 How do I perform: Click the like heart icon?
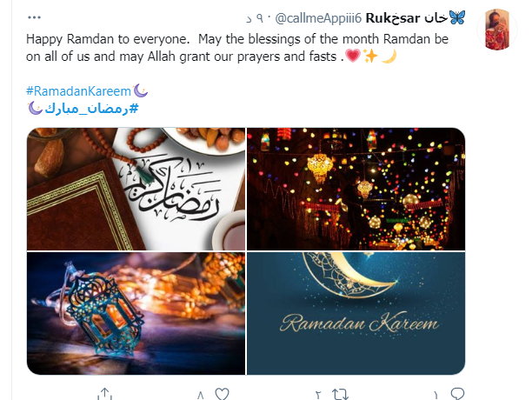click(223, 394)
